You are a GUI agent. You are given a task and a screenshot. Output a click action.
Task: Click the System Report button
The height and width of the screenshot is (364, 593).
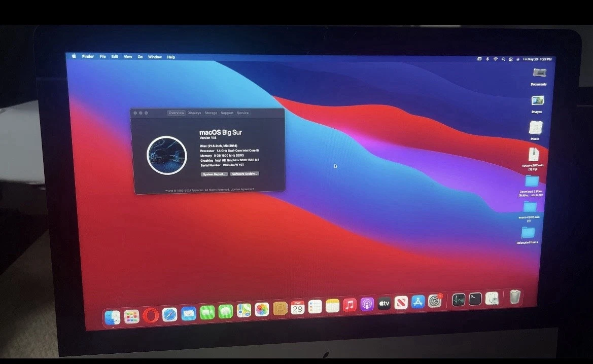click(214, 174)
